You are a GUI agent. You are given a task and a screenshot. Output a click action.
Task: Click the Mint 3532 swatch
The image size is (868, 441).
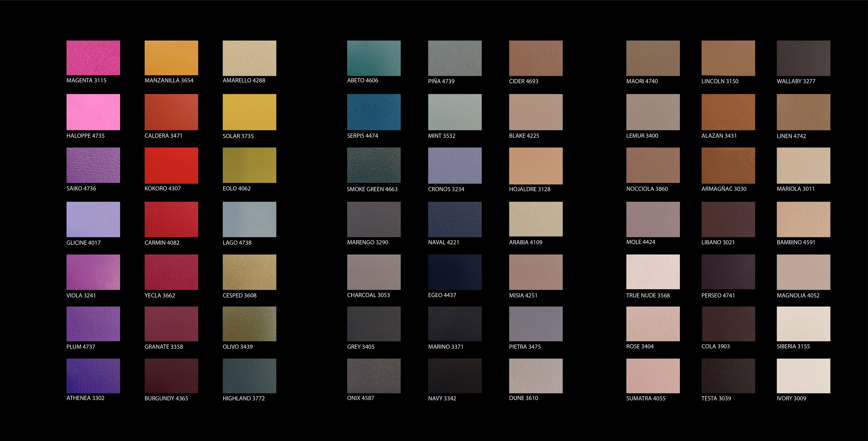point(455,112)
